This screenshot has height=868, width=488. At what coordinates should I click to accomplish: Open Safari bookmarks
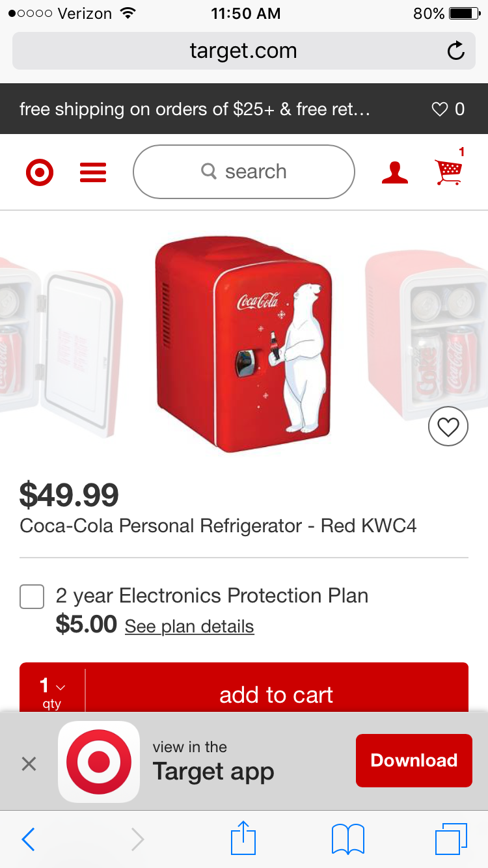pyautogui.click(x=348, y=839)
